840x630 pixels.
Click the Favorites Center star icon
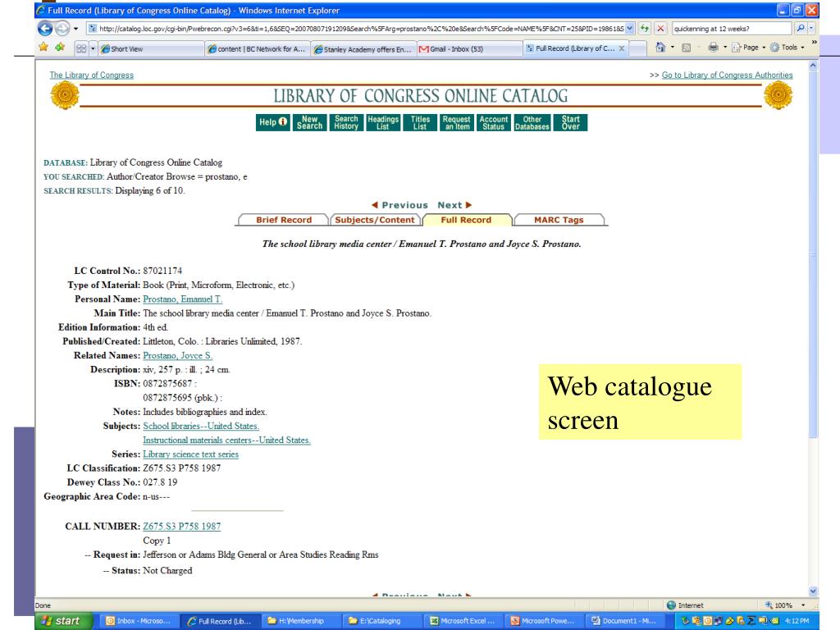tap(43, 48)
